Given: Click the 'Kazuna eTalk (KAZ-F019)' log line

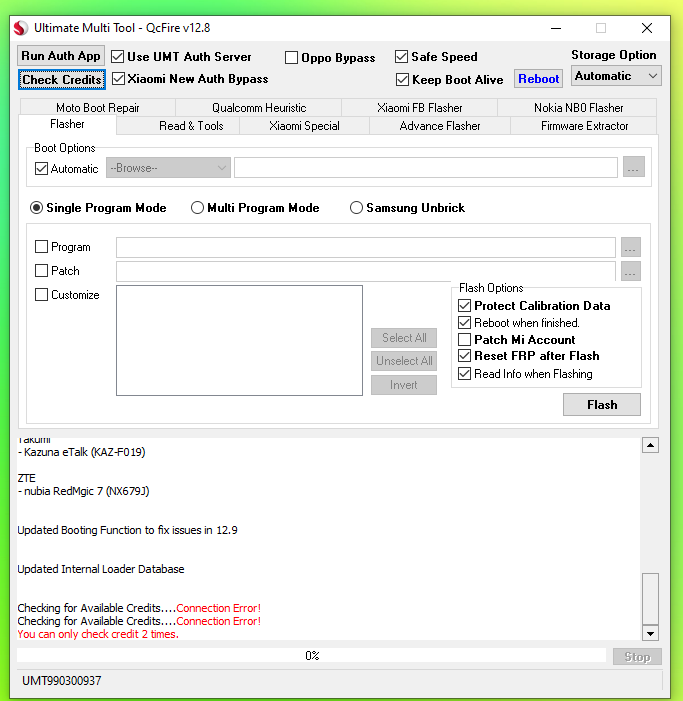Looking at the screenshot, I should (82, 452).
